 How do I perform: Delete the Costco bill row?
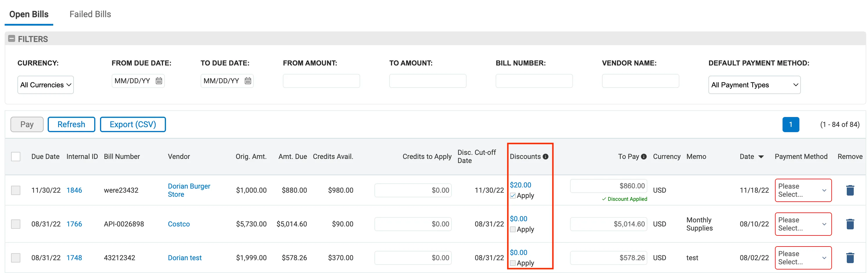click(850, 224)
